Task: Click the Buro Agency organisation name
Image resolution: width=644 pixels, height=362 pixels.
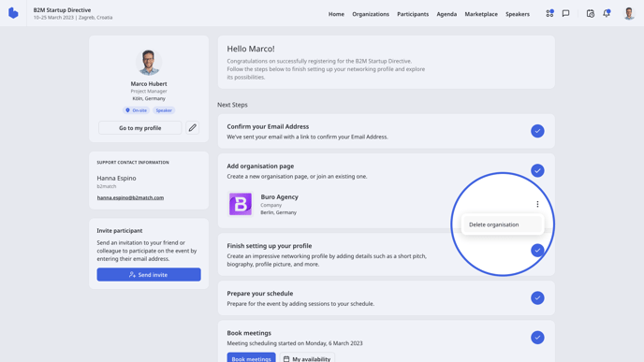Action: 279,196
